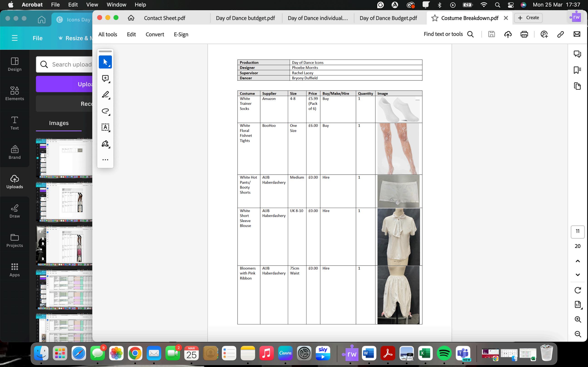Open the Convert menu
Viewport: 588px width, 367px height.
[155, 34]
